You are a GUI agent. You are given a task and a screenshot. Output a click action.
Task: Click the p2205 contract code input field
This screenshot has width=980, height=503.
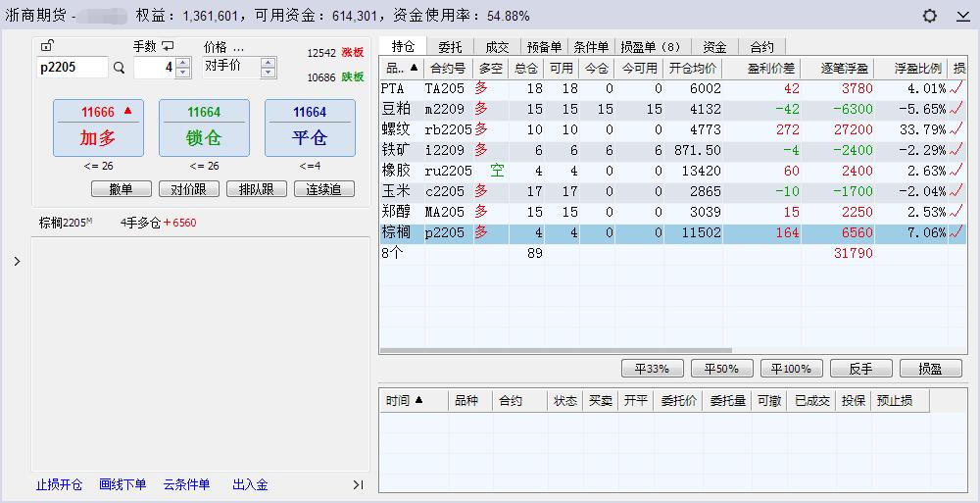point(72,68)
